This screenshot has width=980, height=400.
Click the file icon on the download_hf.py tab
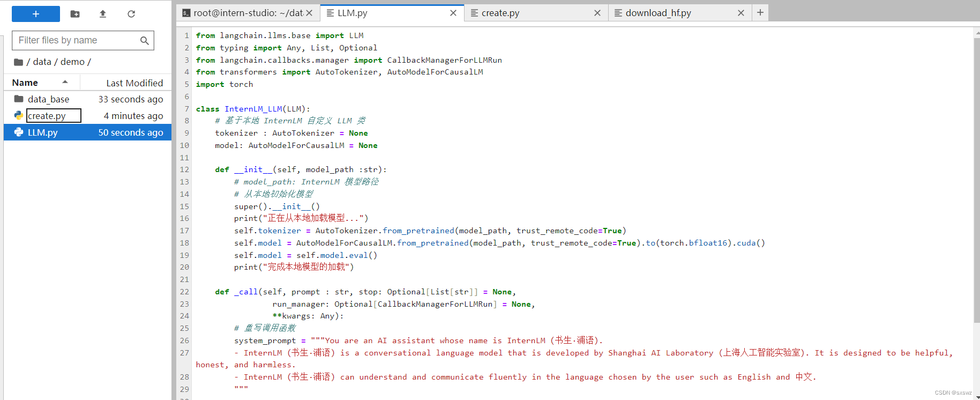pos(618,13)
